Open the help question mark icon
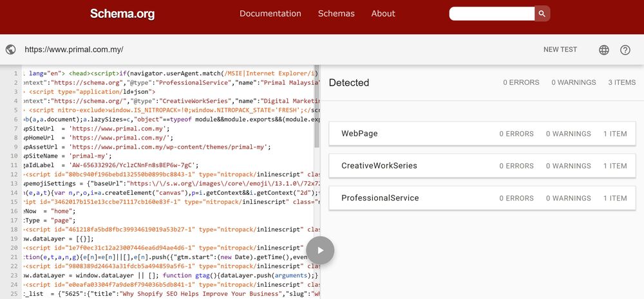 coord(625,50)
